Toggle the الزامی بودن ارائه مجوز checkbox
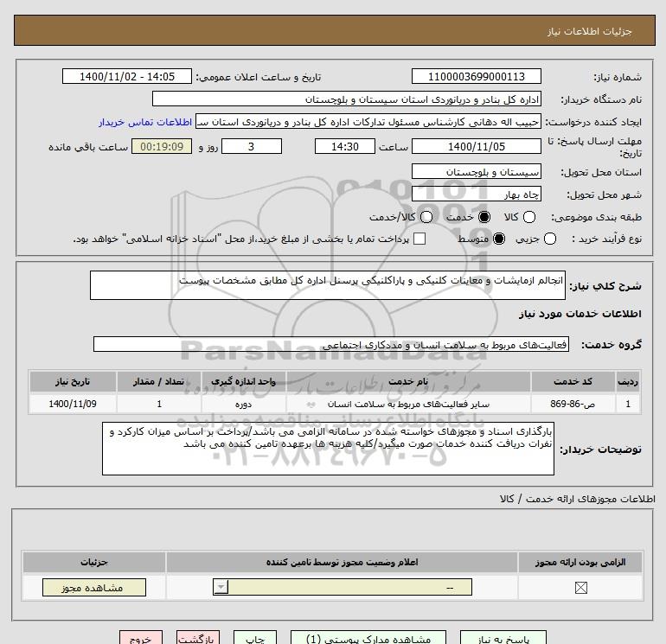 point(580,588)
